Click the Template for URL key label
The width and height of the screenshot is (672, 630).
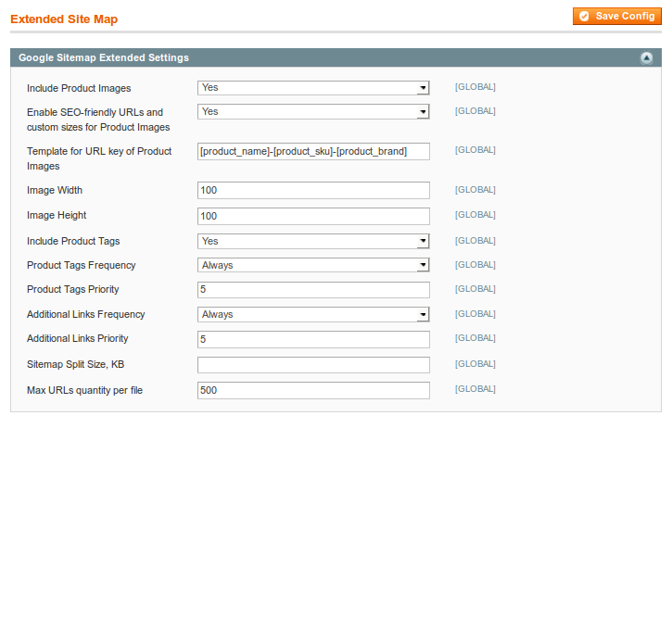99,158
